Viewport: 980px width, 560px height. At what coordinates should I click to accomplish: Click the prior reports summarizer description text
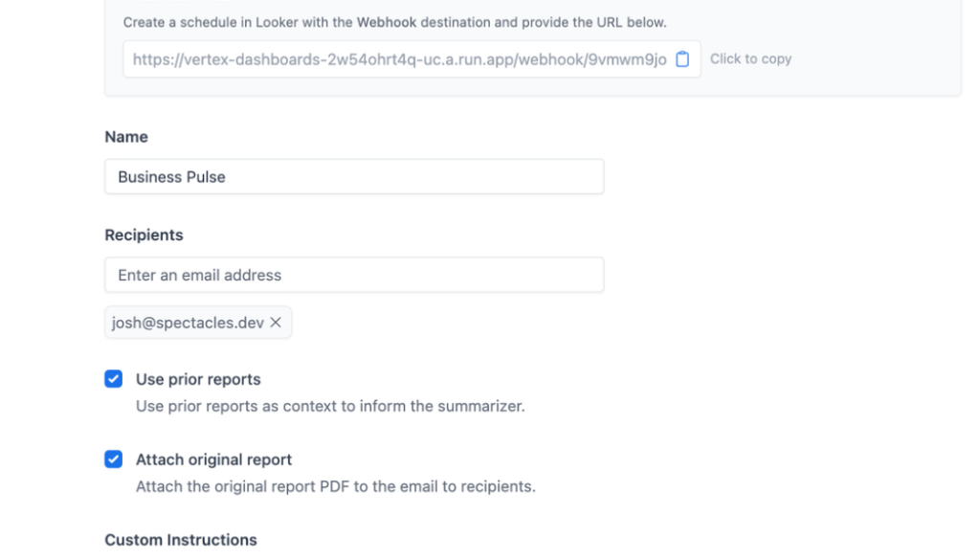click(330, 406)
